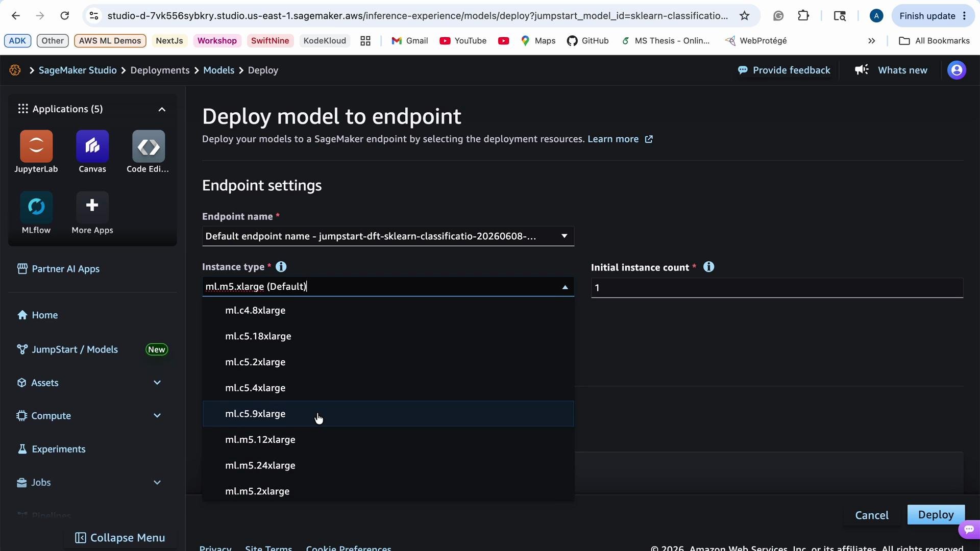Reload the page with the refresh icon
The height and width of the screenshot is (551, 980).
[x=65, y=16]
